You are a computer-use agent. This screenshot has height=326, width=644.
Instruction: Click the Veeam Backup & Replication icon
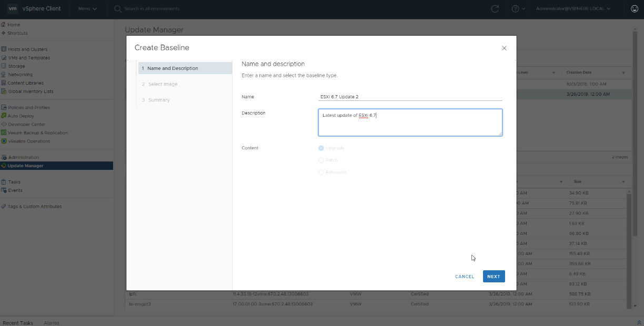[x=4, y=133]
